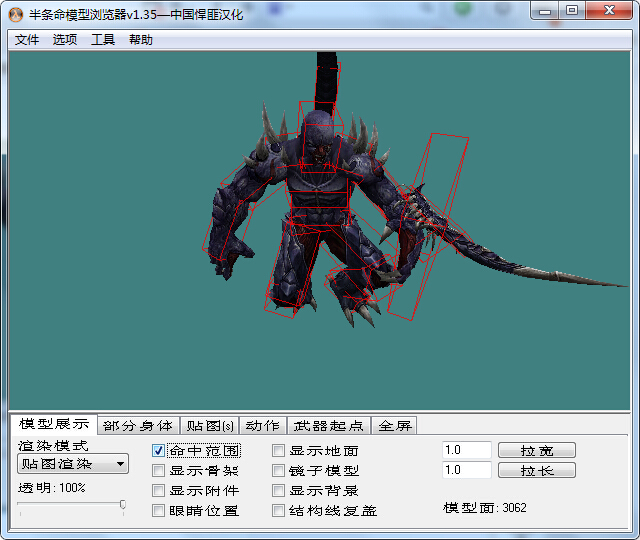Click the Half-Life app icon in title bar
The height and width of the screenshot is (540, 640).
click(x=16, y=15)
